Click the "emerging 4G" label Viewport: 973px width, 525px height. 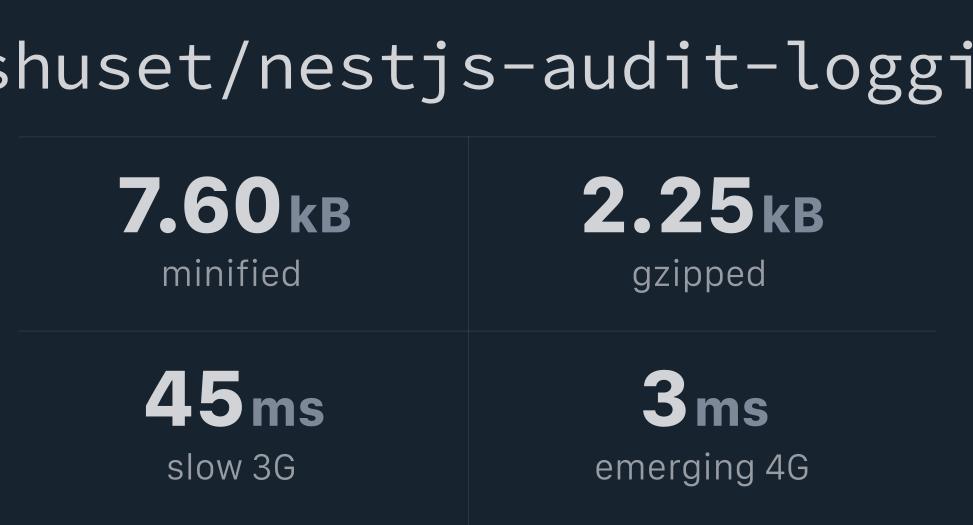click(701, 467)
